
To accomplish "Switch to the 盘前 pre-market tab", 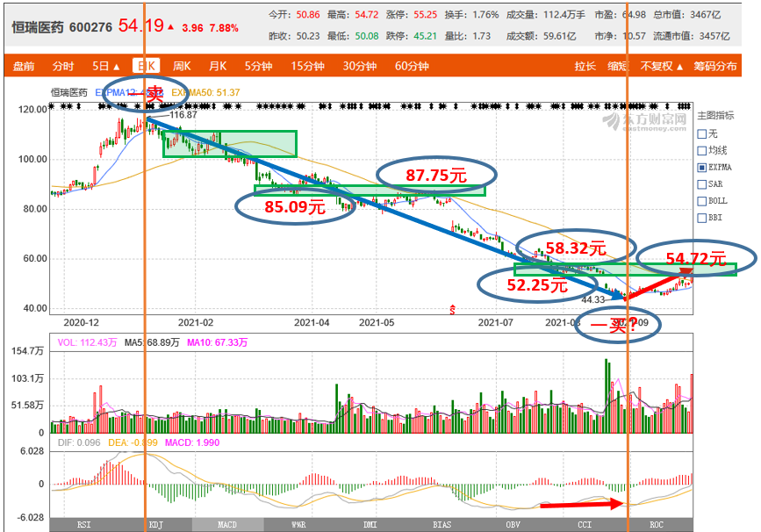I will click(x=24, y=66).
